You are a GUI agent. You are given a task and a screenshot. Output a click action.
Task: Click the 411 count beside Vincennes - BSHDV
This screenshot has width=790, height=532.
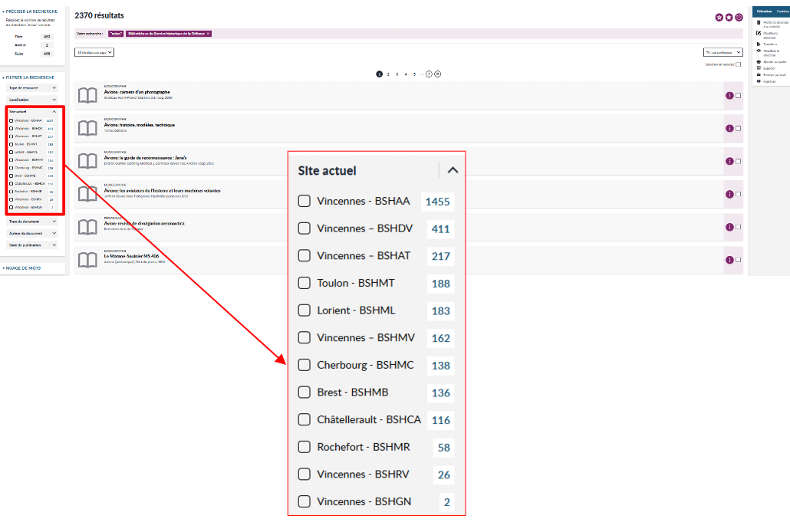point(441,228)
